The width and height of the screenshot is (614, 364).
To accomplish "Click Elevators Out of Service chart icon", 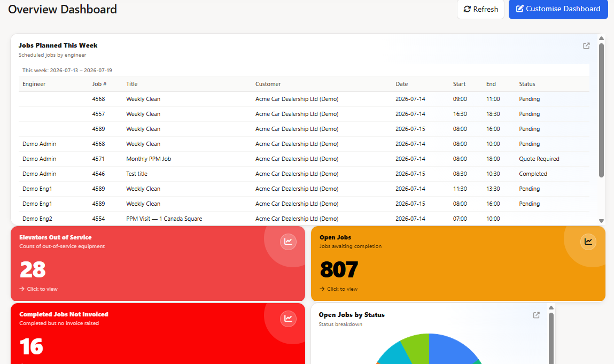I will 288,242.
